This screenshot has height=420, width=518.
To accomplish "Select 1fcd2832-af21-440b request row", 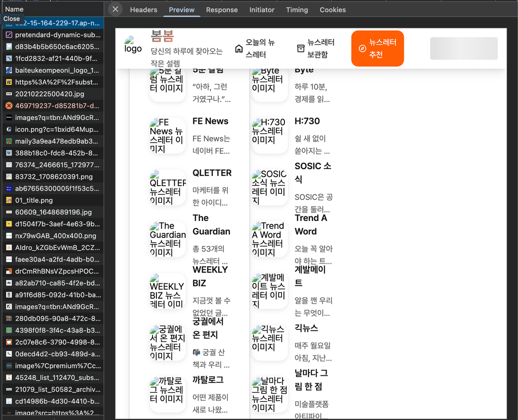I will point(53,58).
